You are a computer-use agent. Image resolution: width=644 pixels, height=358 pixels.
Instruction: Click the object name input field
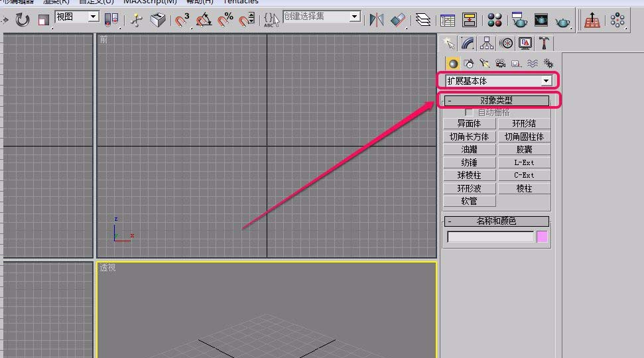(x=490, y=237)
